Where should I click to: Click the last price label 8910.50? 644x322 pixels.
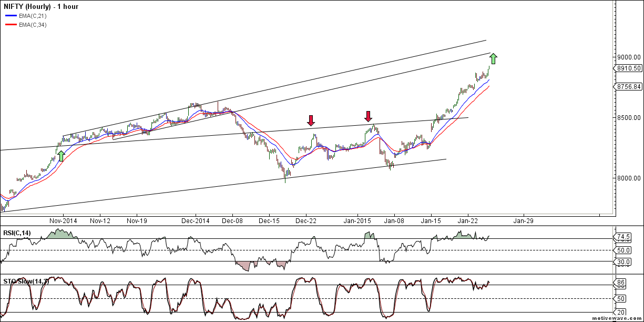[x=627, y=68]
